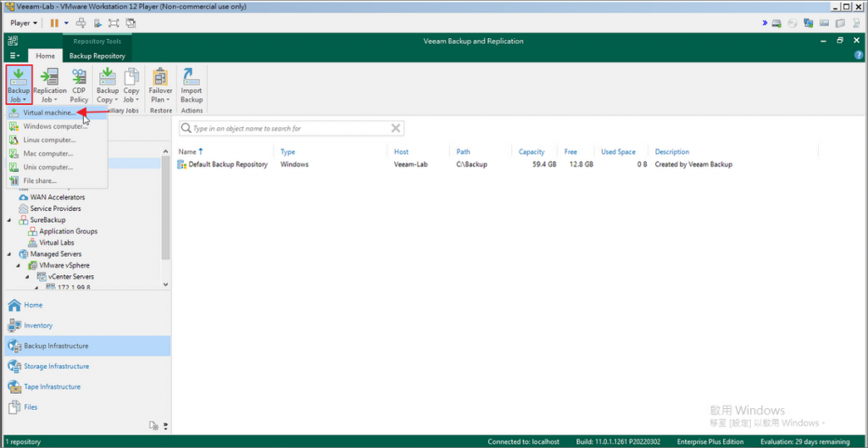
Task: Click the VMware pause (suspend) icon
Action: pos(54,23)
